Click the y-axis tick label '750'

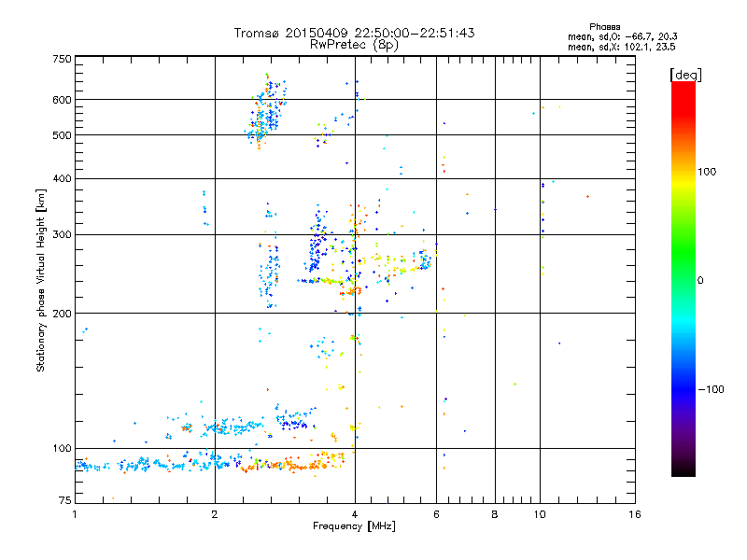point(63,59)
